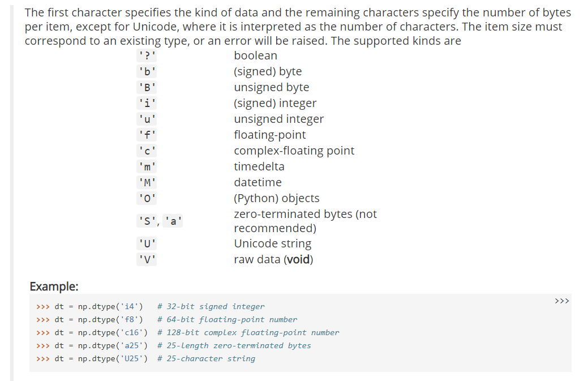The image size is (588, 381).
Task: Click the '?' boolean code literal
Action: (147, 55)
